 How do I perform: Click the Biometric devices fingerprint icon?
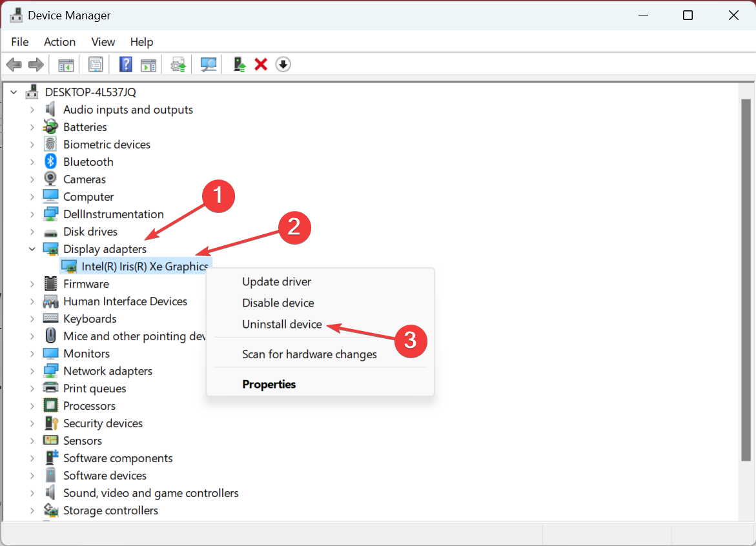50,144
